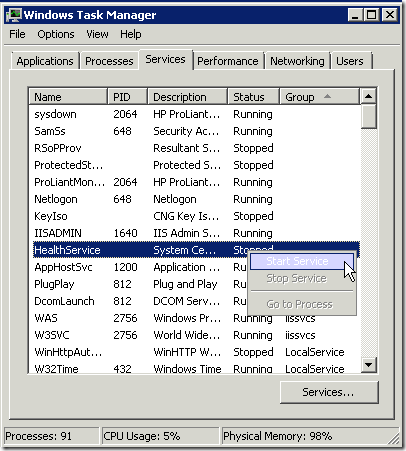Click the scrollbar up arrow
Viewport: 406px width, 451px height.
[x=368, y=97]
